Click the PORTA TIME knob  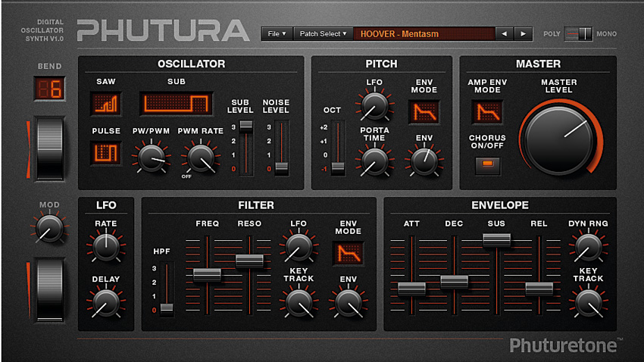click(374, 162)
